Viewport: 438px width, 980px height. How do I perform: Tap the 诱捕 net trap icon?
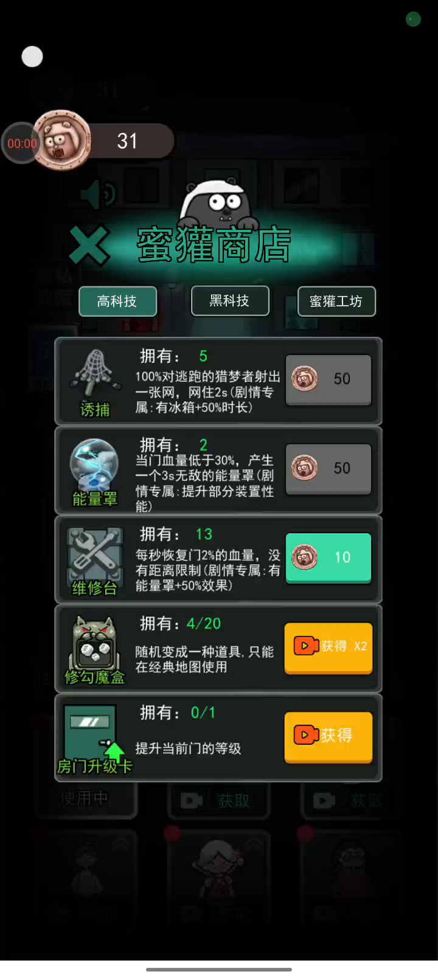(94, 382)
